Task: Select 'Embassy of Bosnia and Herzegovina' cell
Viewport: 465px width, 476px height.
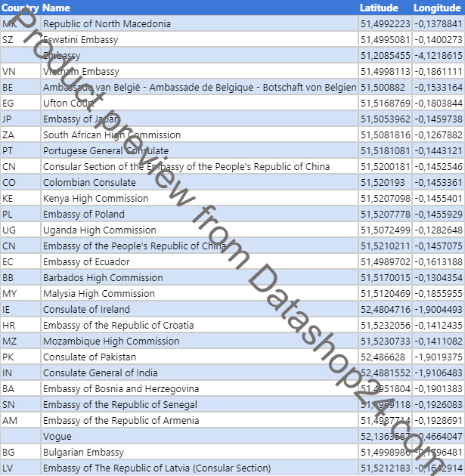Action: tap(200, 388)
